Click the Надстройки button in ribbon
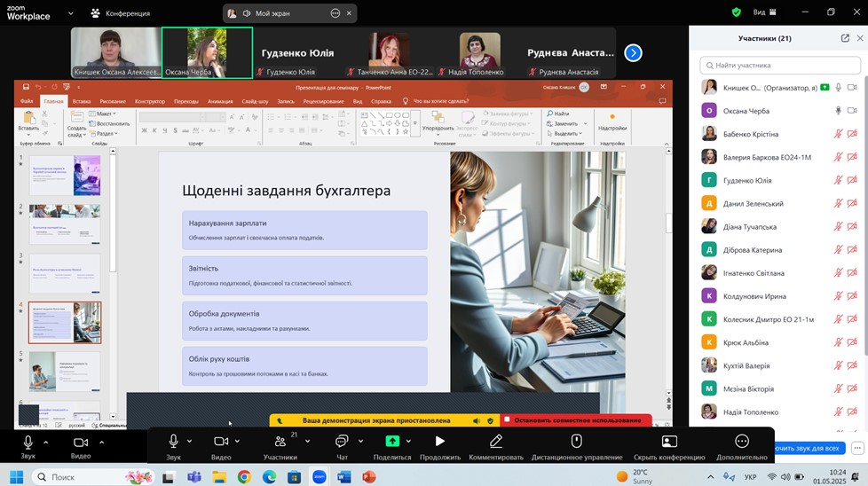The image size is (868, 486). [x=612, y=122]
